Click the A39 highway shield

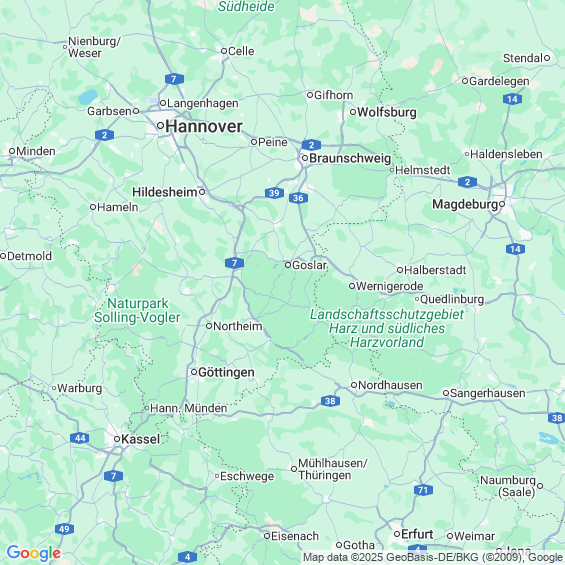274,193
